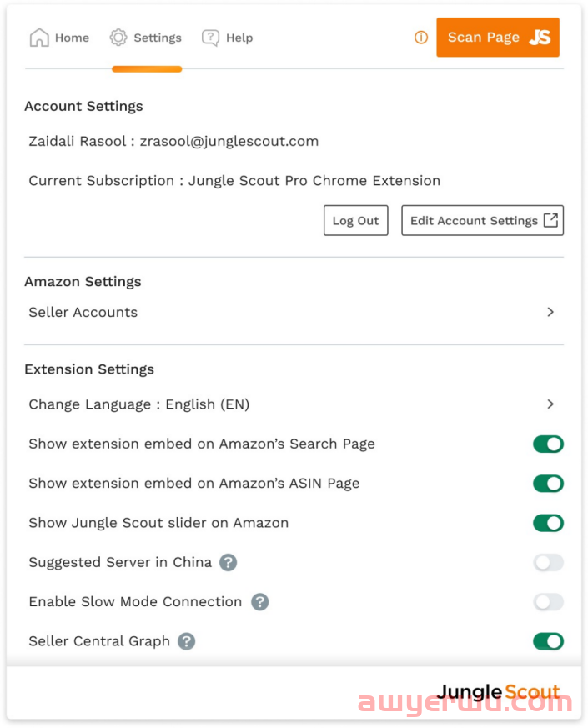Click 'Show extension embed on Amazon's Search Page' label
Image resolution: width=588 pixels, height=728 pixels.
click(x=202, y=444)
